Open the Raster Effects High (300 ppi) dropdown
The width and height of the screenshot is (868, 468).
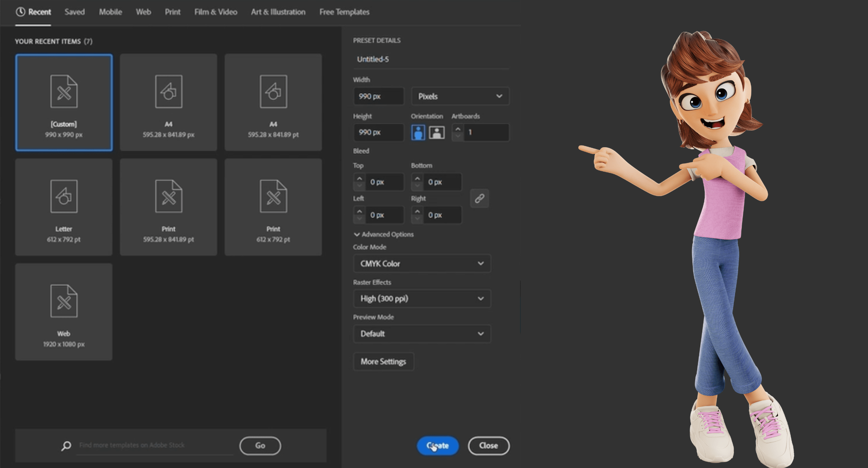pos(422,299)
